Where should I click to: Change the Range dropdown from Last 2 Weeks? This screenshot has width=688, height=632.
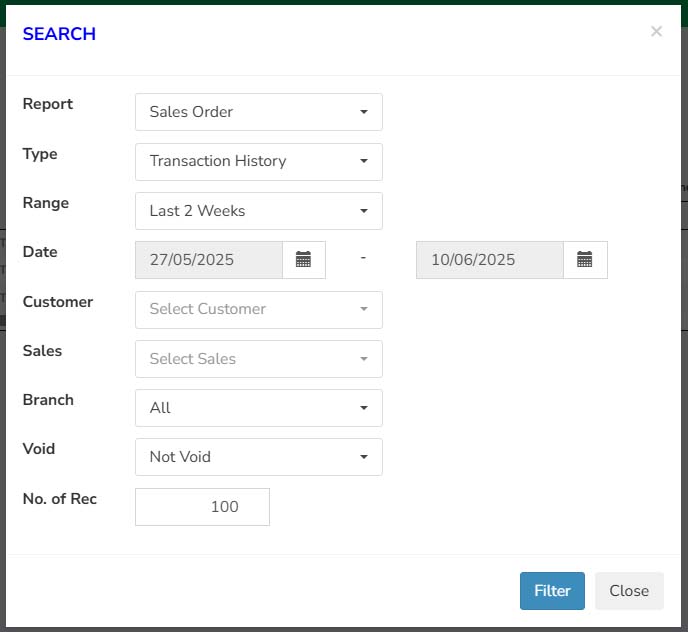coord(259,211)
